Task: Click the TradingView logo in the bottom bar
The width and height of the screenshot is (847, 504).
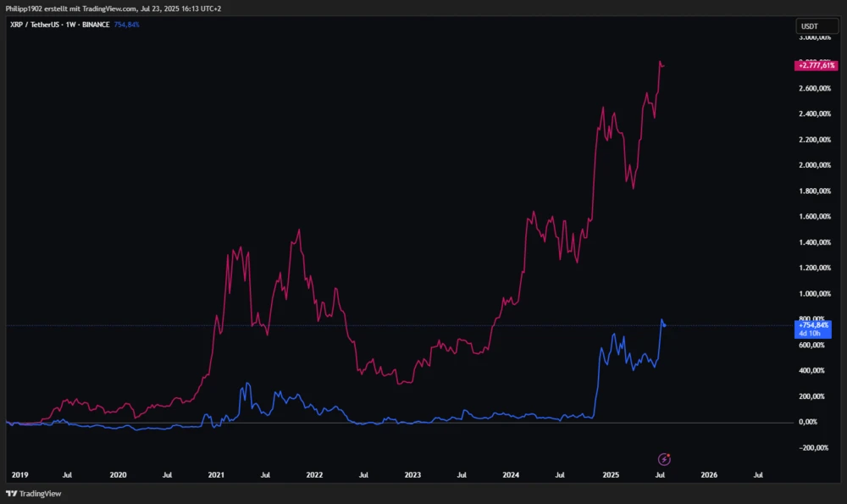Action: point(32,492)
